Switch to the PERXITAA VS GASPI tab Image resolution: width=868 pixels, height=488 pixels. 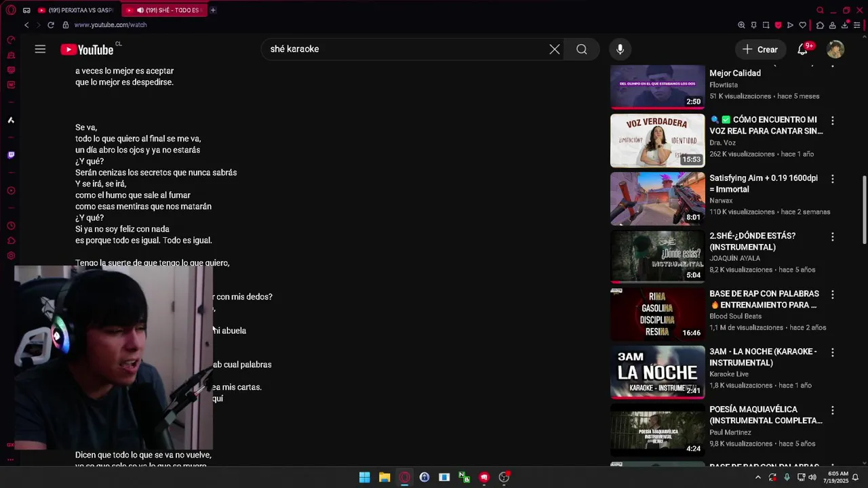pyautogui.click(x=76, y=10)
